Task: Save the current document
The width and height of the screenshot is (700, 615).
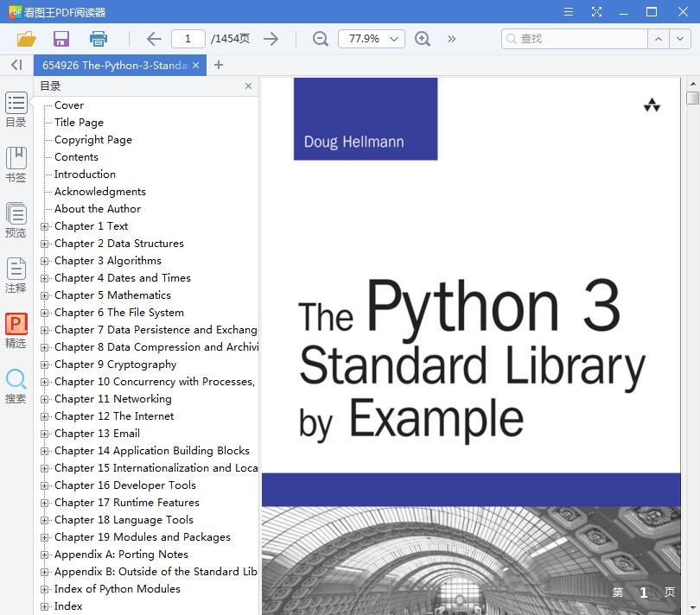Action: point(60,39)
